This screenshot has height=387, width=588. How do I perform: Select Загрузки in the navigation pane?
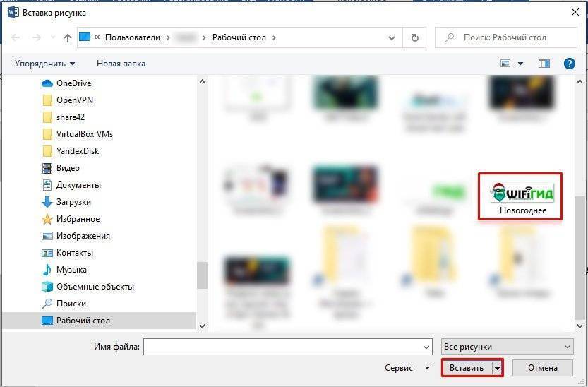[66, 202]
